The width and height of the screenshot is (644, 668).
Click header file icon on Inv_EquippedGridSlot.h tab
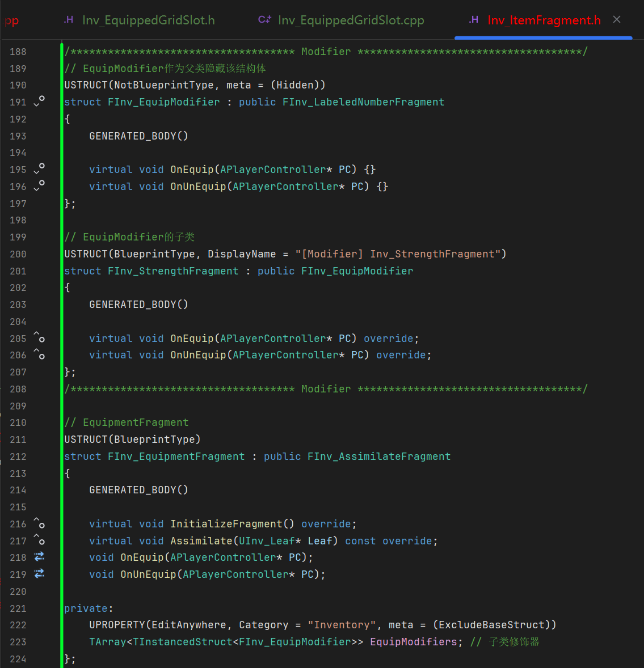coord(69,20)
